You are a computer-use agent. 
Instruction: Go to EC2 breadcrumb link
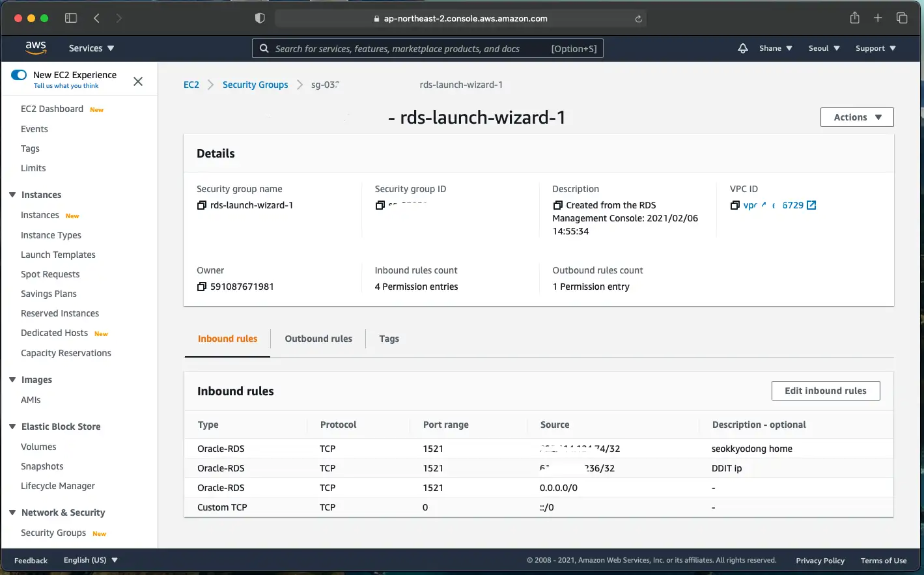[x=191, y=85]
